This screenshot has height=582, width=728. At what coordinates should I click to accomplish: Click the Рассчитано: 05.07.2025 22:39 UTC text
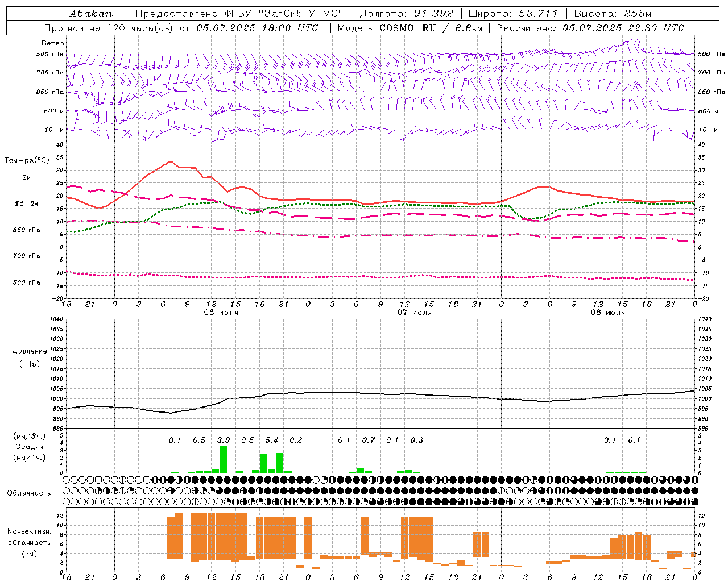[x=590, y=28]
